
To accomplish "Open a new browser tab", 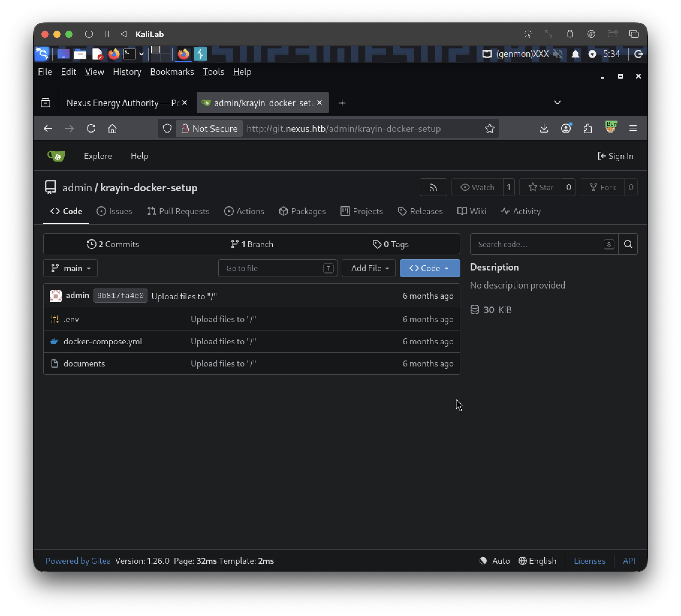I will (x=342, y=103).
